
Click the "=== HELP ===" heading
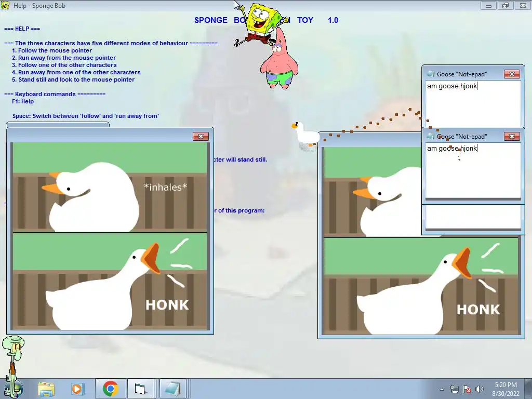22,29
